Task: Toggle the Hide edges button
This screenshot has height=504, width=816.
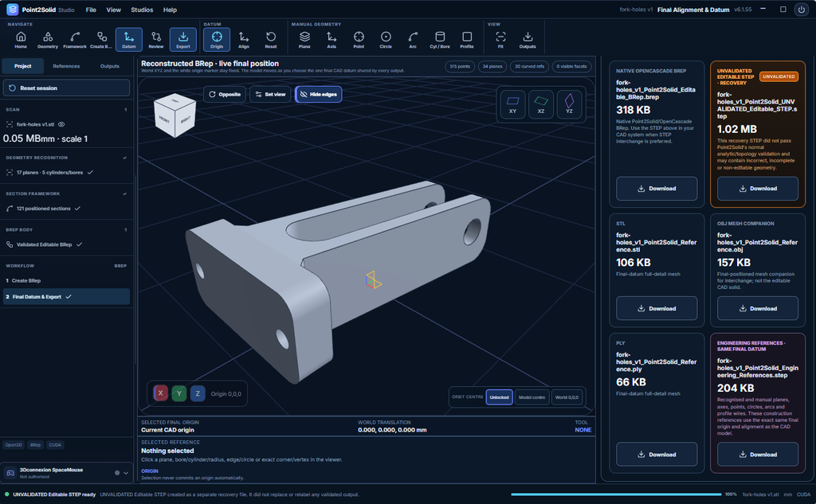Action: tap(319, 94)
